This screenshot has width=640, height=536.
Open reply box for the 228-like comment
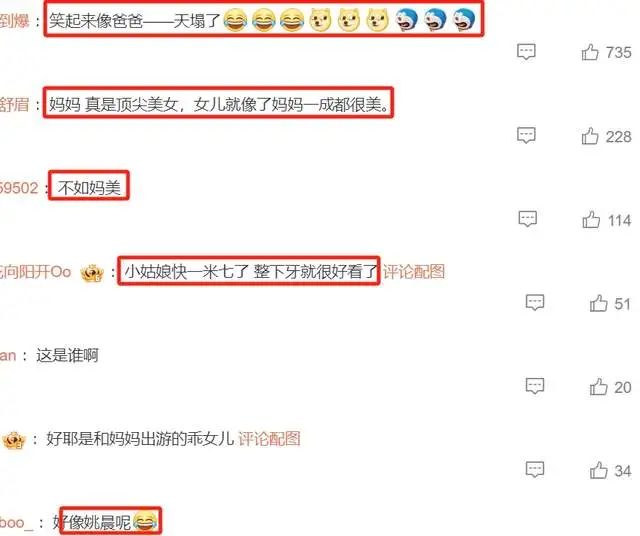point(526,136)
